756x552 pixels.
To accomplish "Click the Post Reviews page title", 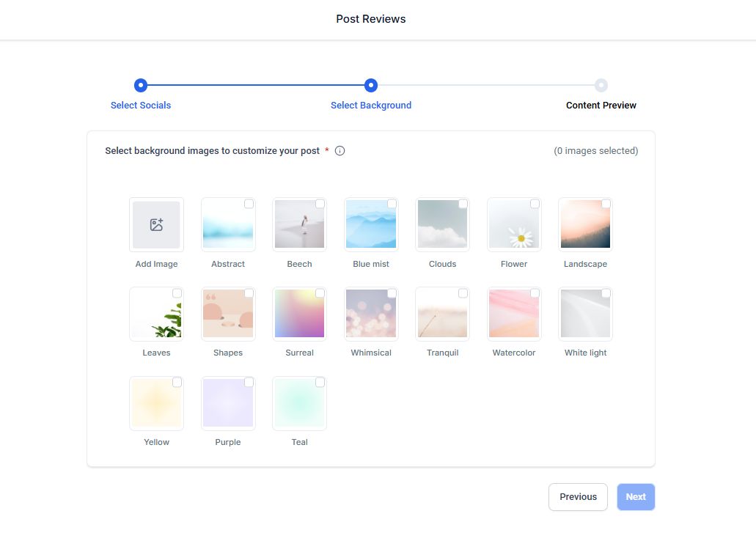I will click(x=371, y=19).
